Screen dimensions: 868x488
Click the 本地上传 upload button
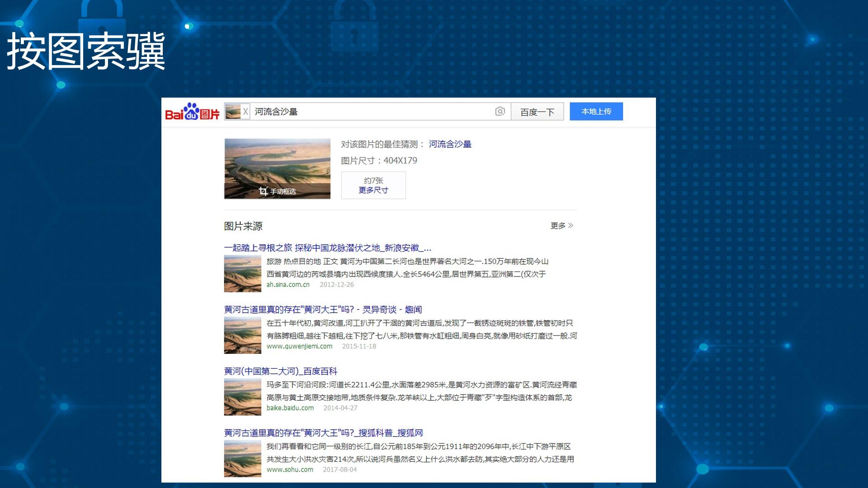[x=596, y=112]
